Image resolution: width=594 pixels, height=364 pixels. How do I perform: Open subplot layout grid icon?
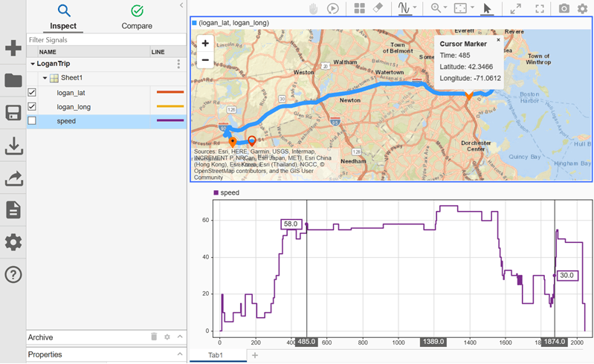pos(359,8)
